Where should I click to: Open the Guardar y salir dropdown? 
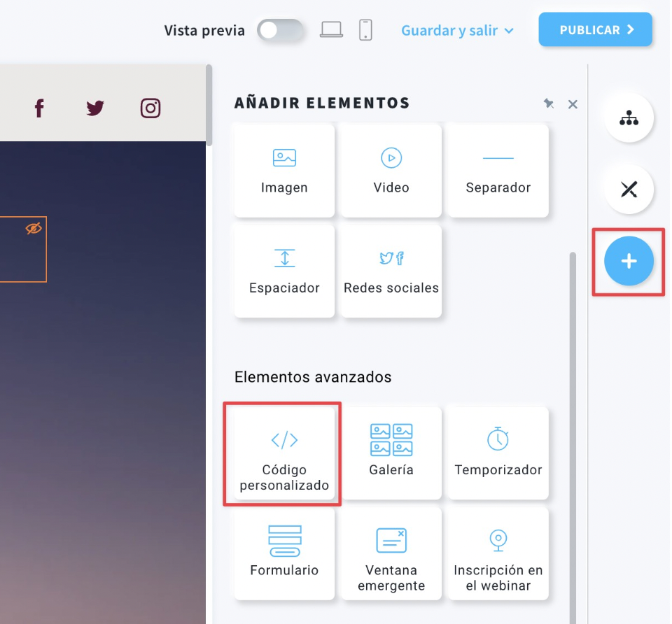click(457, 30)
